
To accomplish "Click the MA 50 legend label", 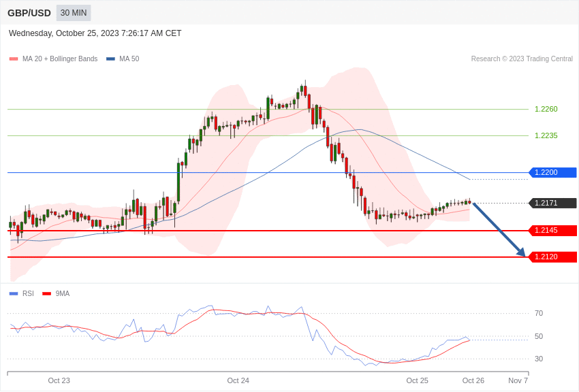I will (129, 59).
